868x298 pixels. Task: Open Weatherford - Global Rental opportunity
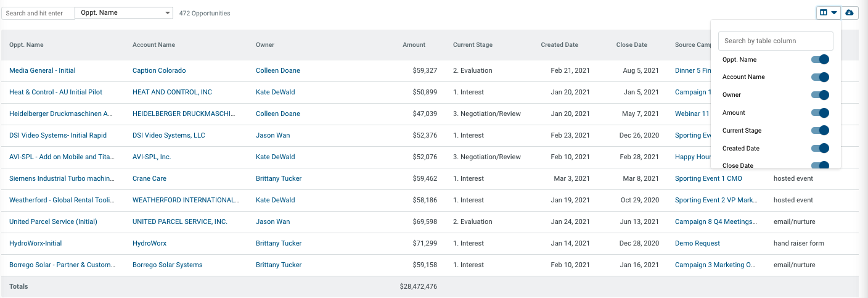tap(62, 200)
